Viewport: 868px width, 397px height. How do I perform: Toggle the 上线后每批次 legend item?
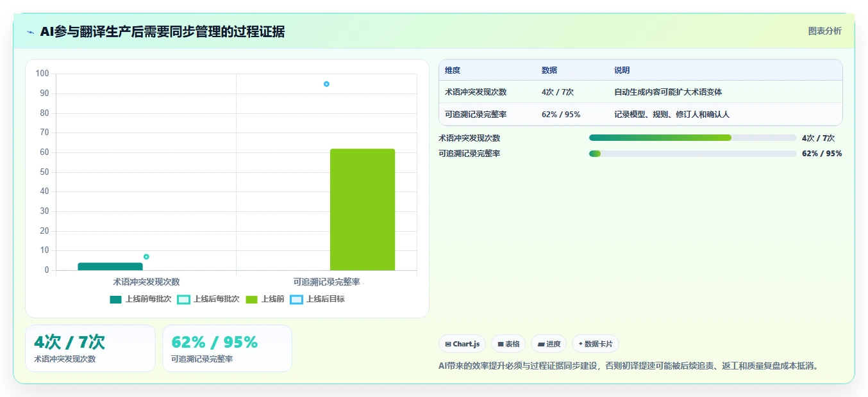coord(208,299)
